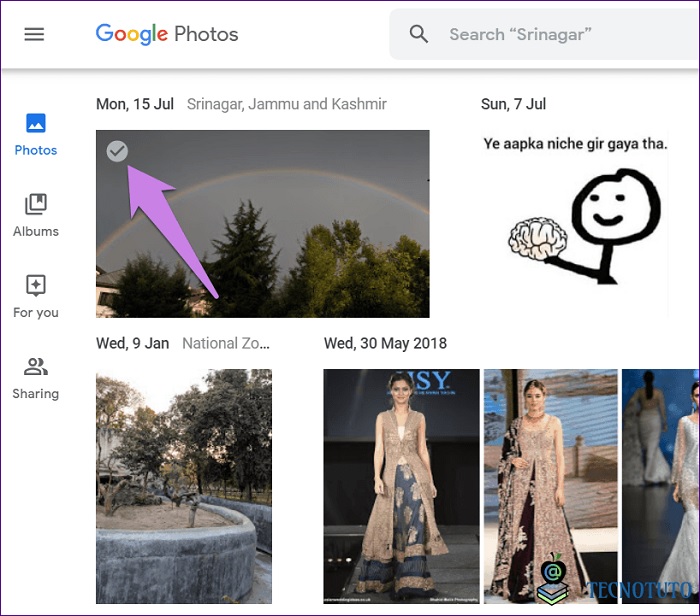
Task: Click the Mon, 15 Jul date header
Action: [x=133, y=104]
